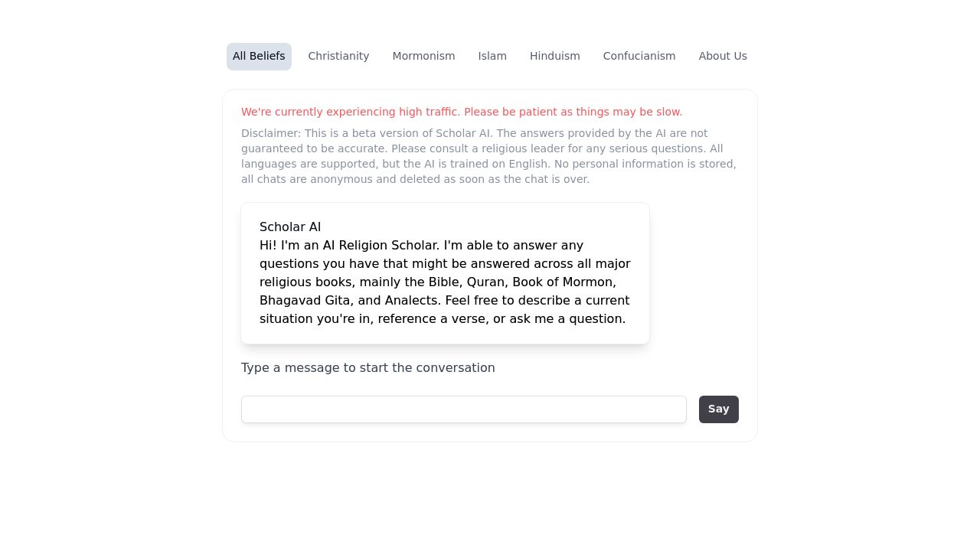Select the All Beliefs tab
This screenshot has height=551, width=980.
(259, 57)
